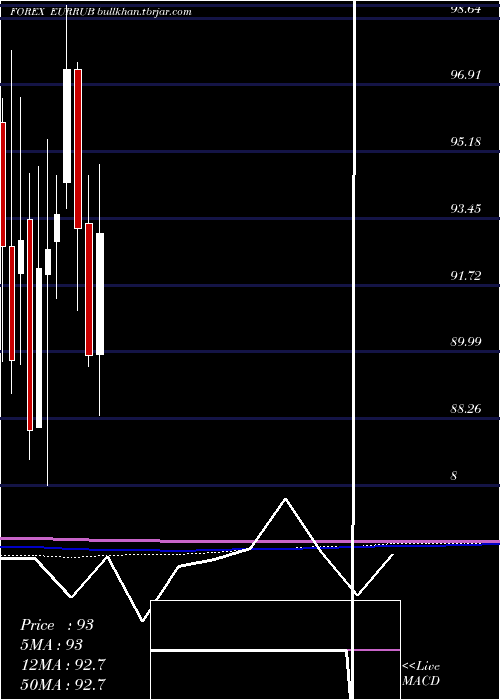Click the 93.45 price axis label
This screenshot has width=500, height=700.
[465, 208]
